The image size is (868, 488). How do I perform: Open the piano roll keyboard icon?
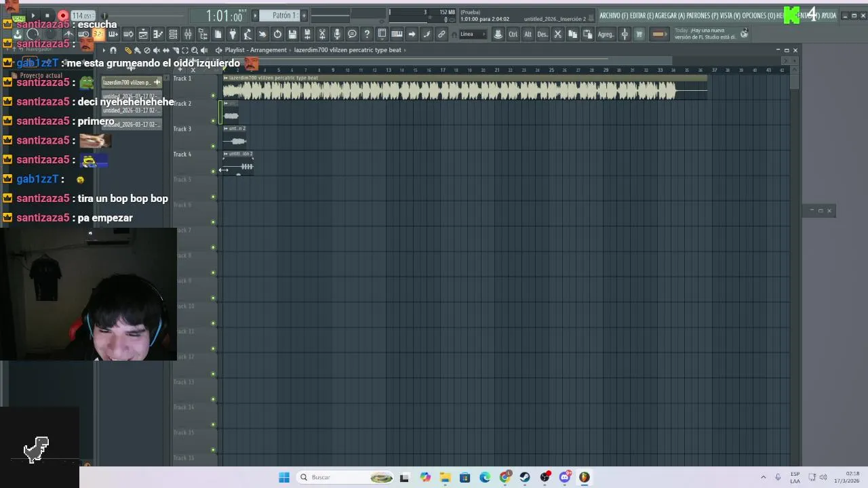coord(397,34)
